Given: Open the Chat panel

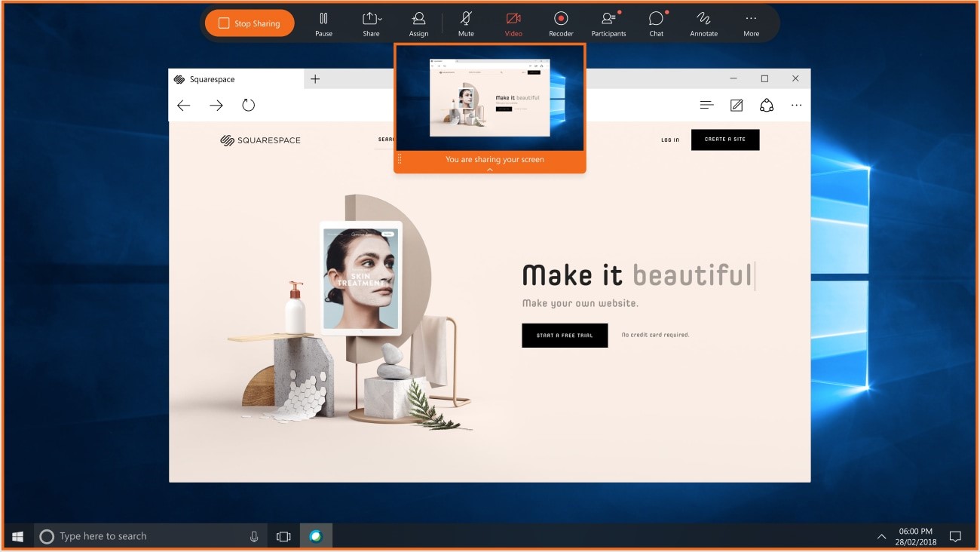Looking at the screenshot, I should click(x=657, y=23).
